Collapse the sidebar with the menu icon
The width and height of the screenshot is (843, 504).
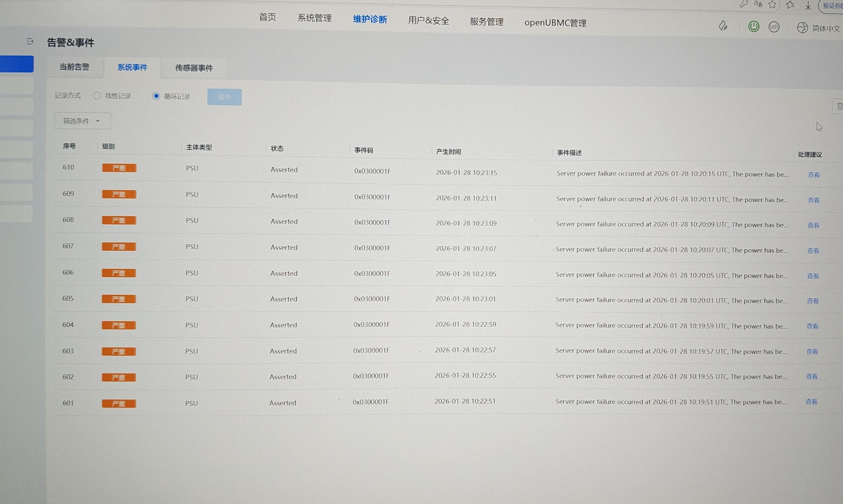pos(30,41)
